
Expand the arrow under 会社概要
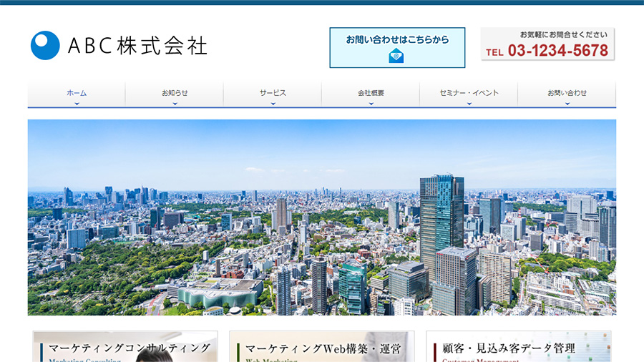pos(371,104)
